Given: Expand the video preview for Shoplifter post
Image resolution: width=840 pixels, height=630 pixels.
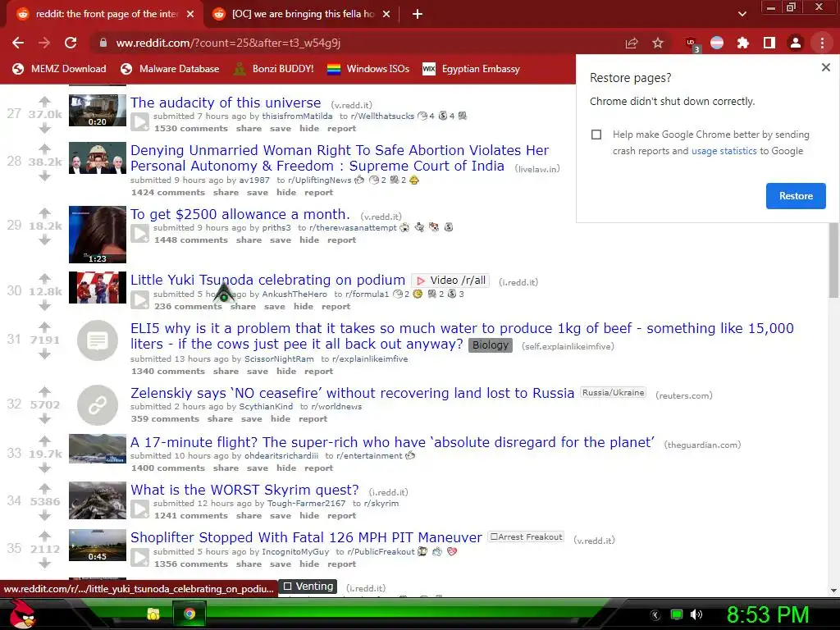Looking at the screenshot, I should [139, 557].
